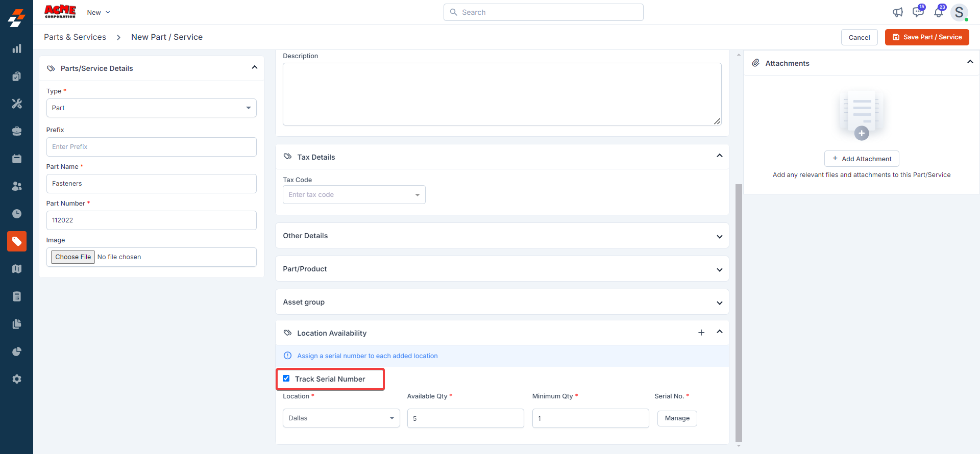Click the plus icon in Location Availability
Screen dimensions: 980x454
pos(701,333)
